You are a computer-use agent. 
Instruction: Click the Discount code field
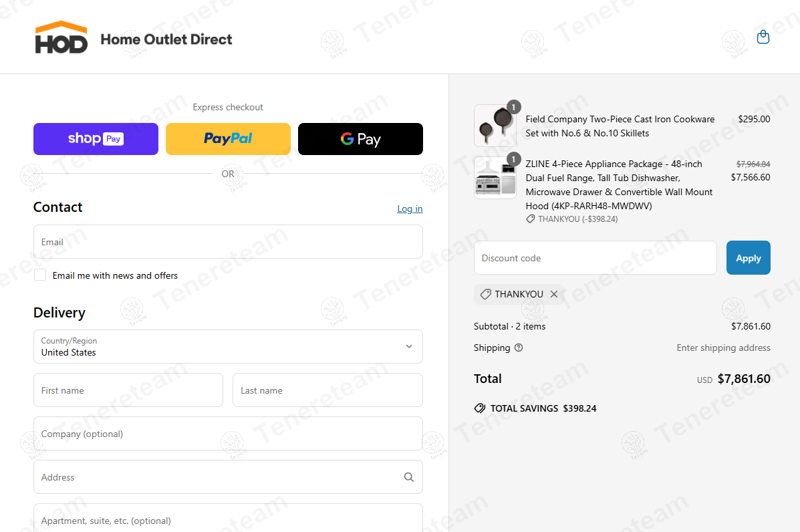pos(595,258)
